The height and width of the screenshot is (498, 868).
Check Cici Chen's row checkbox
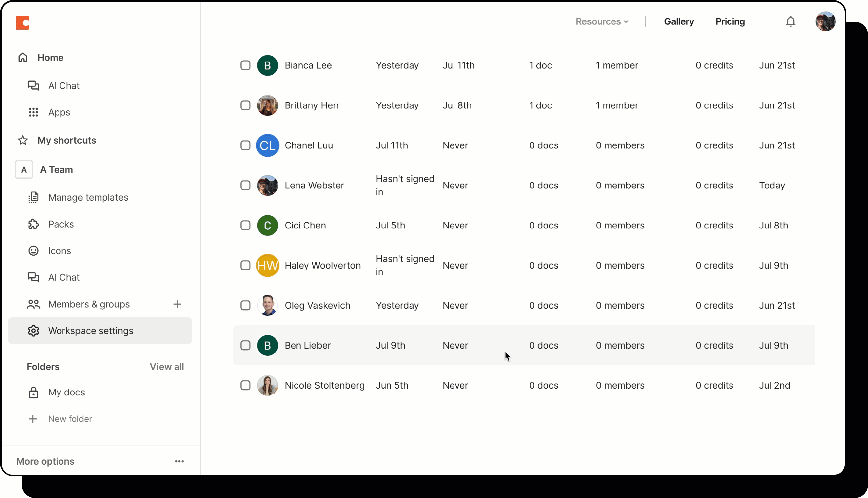246,226
